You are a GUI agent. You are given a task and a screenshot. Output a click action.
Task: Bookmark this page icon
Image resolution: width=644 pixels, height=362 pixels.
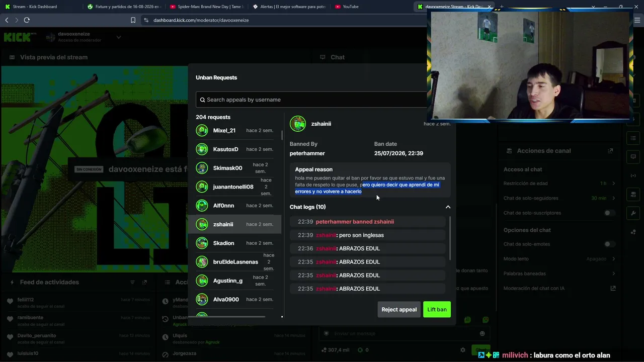click(x=133, y=20)
